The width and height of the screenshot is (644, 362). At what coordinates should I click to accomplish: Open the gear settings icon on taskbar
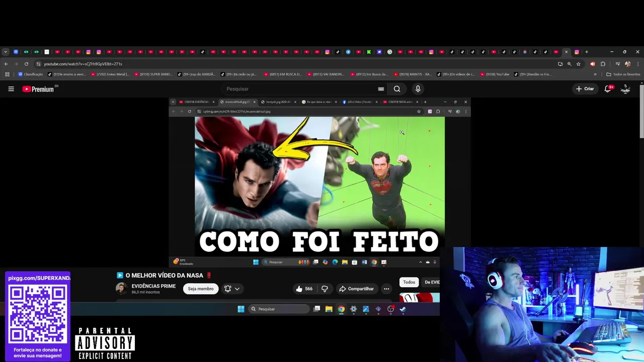[x=353, y=309]
